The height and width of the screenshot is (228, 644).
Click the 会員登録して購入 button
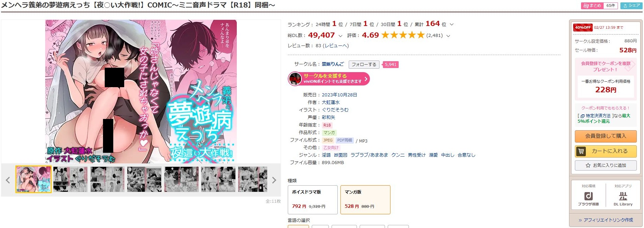click(x=606, y=136)
